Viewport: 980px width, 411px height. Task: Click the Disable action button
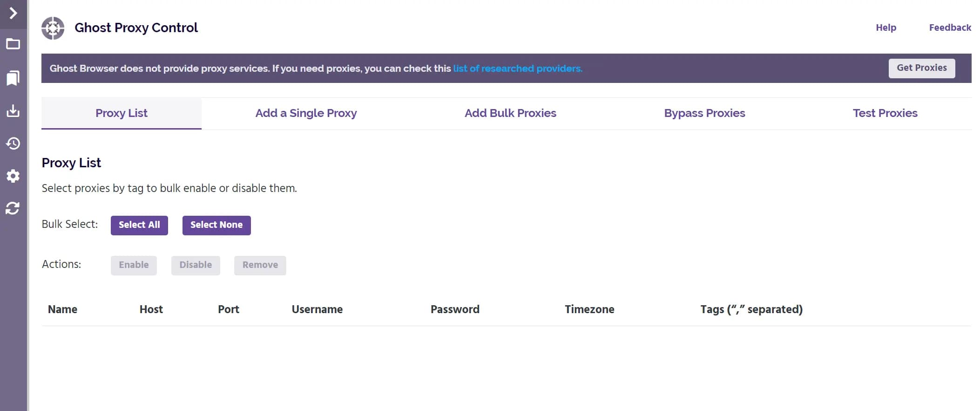click(x=196, y=265)
